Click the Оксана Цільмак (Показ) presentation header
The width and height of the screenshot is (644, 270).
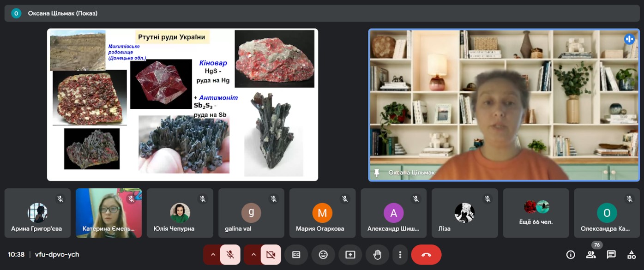tap(62, 13)
